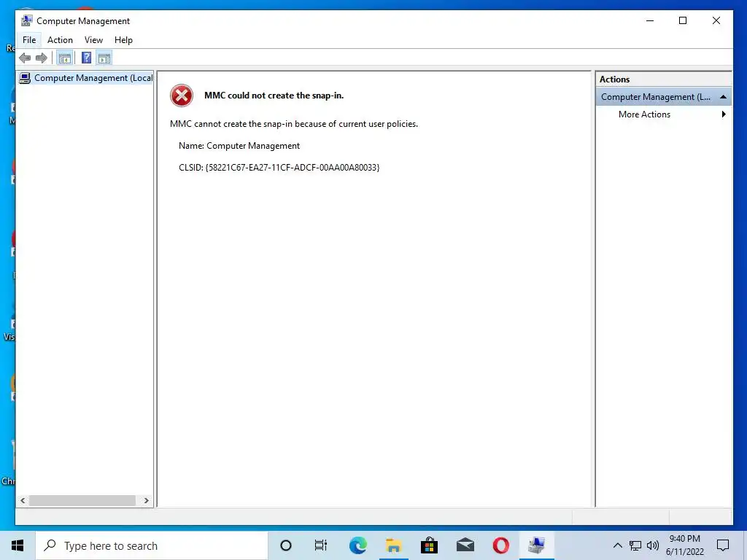The width and height of the screenshot is (747, 560).
Task: Open the Windows Start menu
Action: 18,545
